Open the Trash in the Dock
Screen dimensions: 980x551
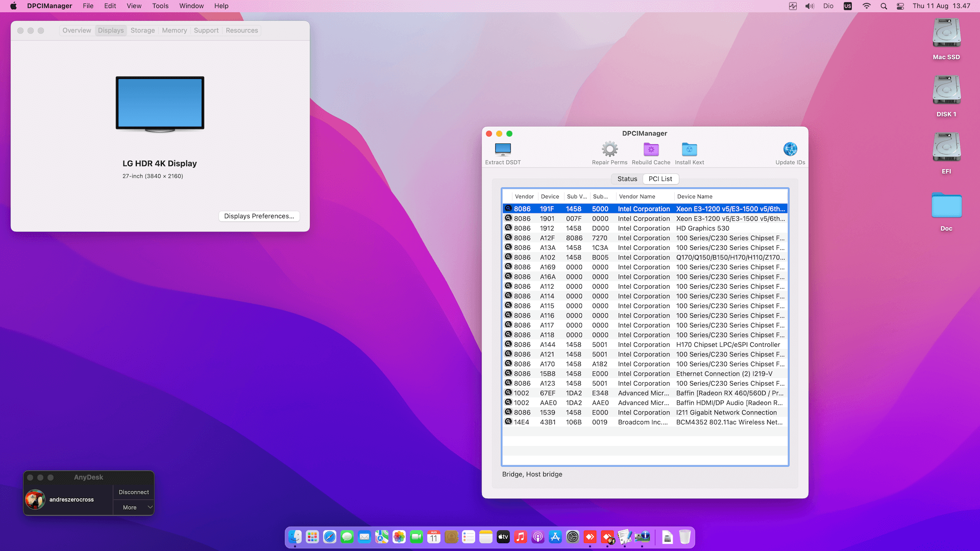point(685,537)
